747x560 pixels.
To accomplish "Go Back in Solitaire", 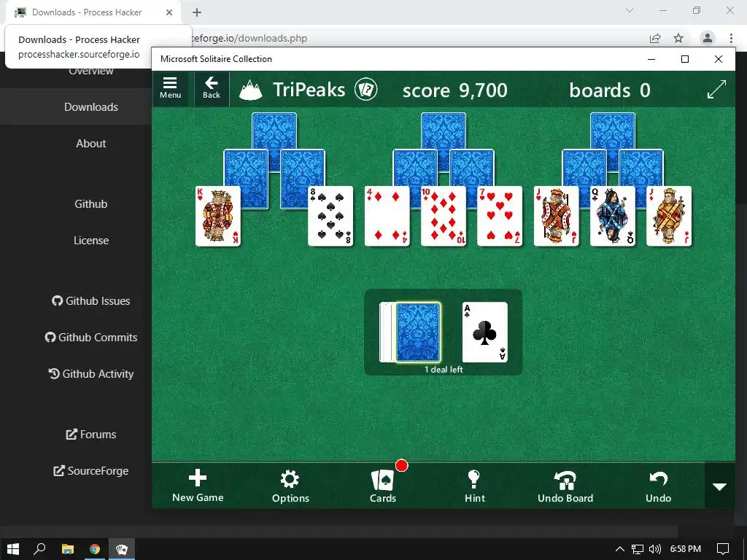I will coord(211,88).
